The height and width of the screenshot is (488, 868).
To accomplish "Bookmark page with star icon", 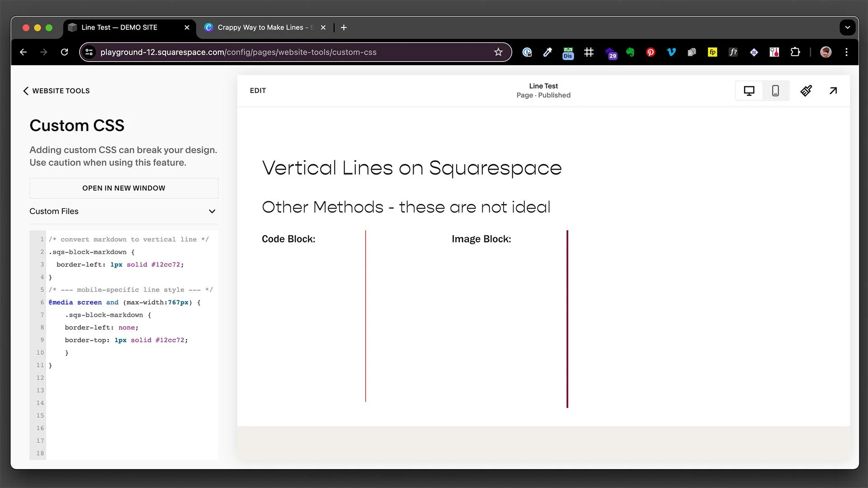I will click(498, 52).
